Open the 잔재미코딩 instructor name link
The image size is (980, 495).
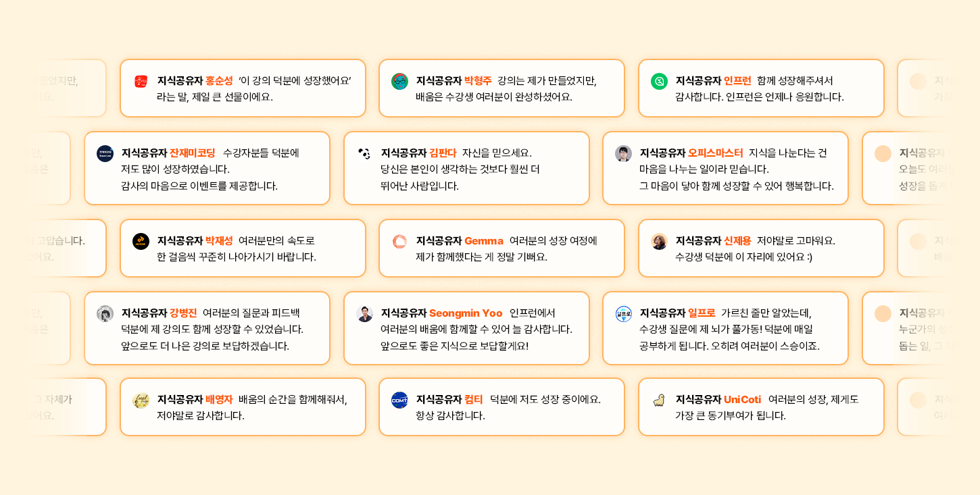pos(192,153)
